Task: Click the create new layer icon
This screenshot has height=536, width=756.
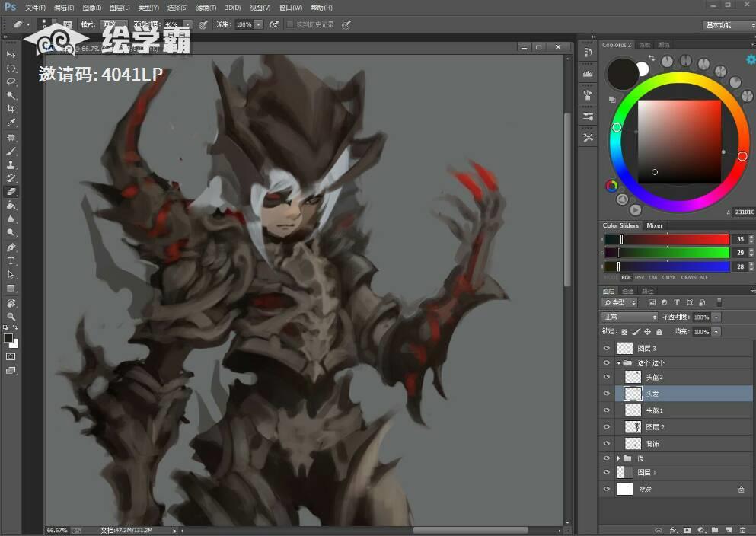Action: click(x=729, y=529)
